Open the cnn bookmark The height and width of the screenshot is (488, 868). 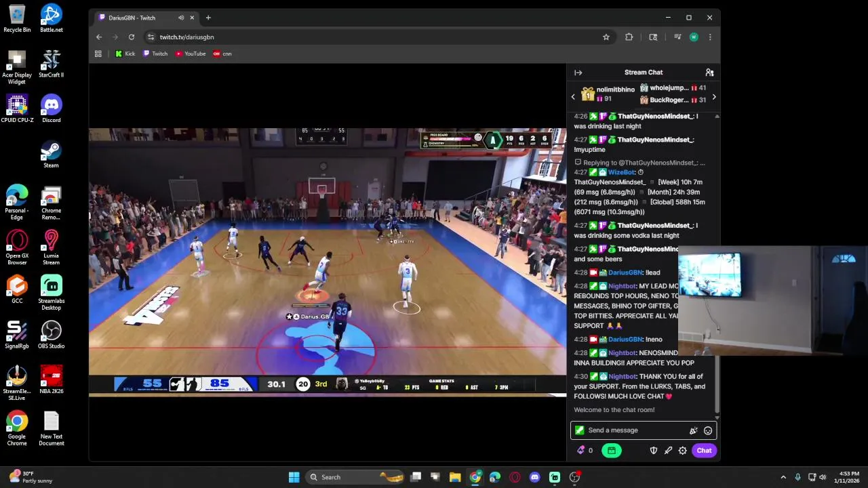pos(222,54)
